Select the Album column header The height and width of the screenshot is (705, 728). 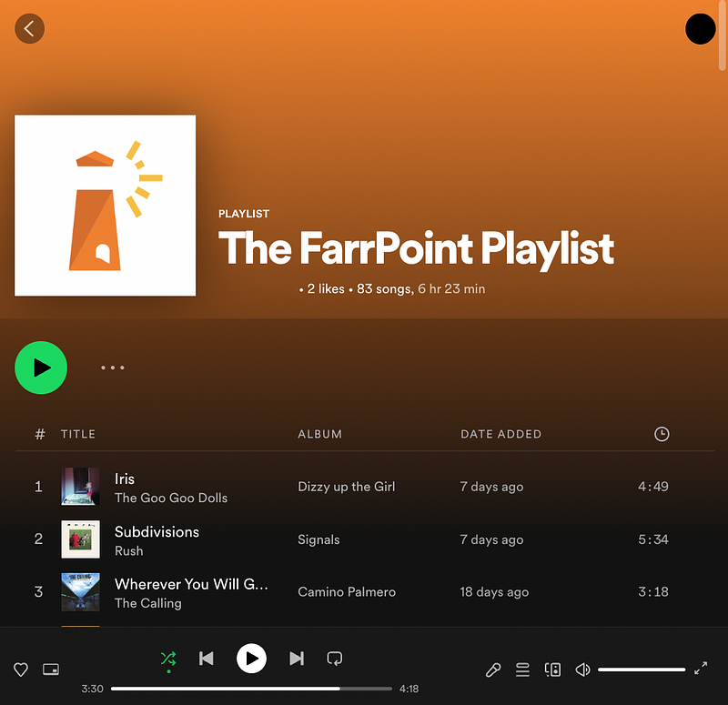(x=319, y=434)
